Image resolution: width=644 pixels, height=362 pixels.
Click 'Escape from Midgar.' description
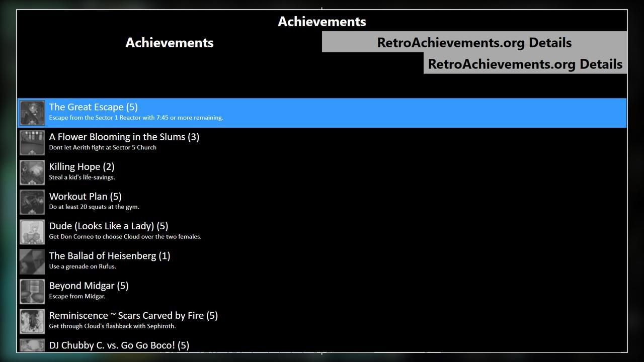point(77,296)
